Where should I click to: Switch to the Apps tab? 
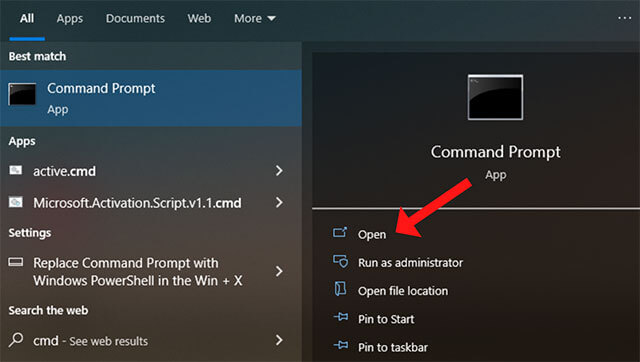70,19
